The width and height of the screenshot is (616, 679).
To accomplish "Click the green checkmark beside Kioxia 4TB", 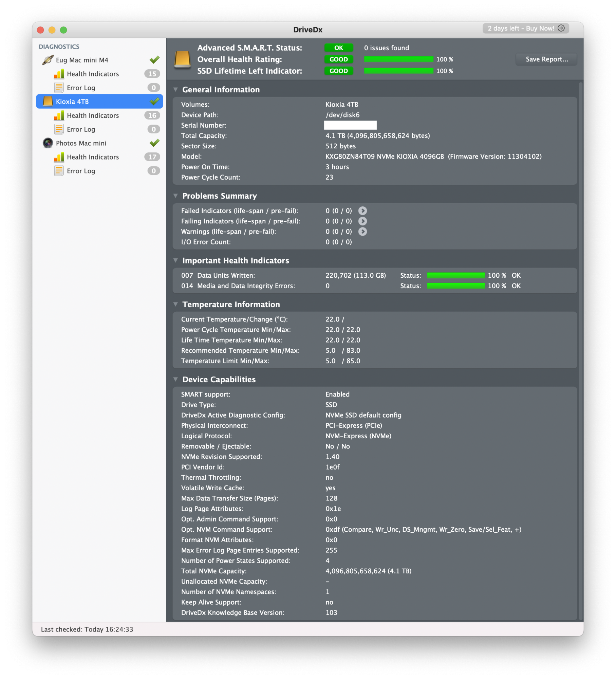I will pyautogui.click(x=154, y=101).
